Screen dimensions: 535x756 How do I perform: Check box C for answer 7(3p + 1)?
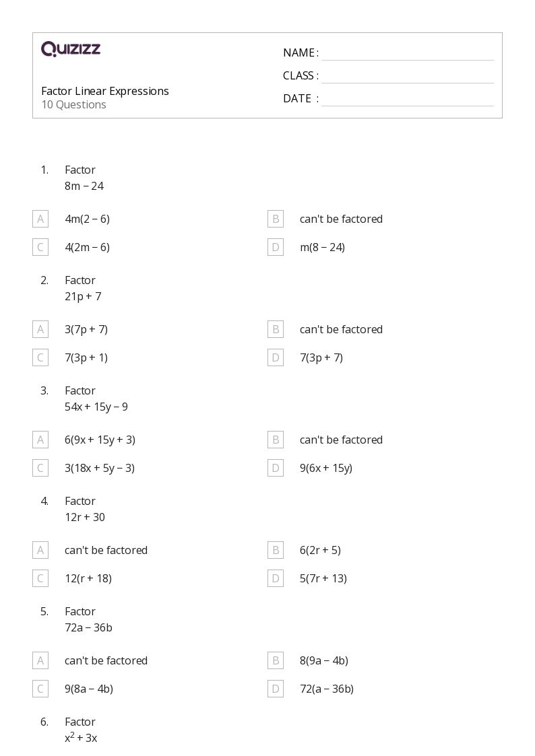[40, 357]
